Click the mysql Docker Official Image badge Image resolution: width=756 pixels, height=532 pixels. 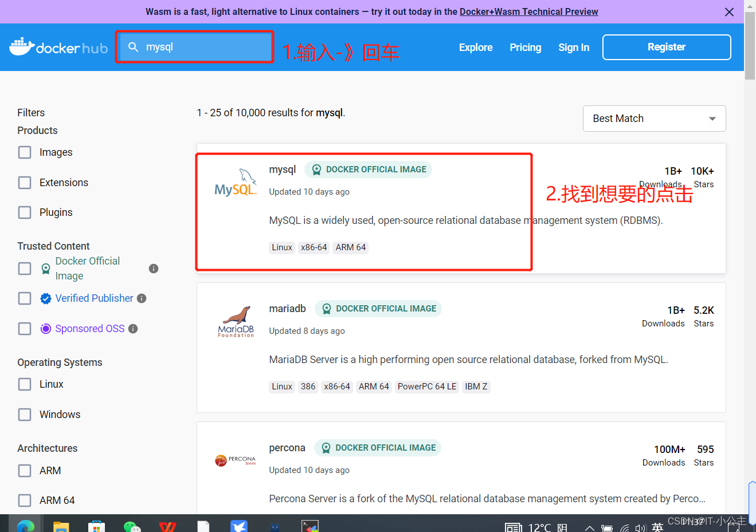pos(368,170)
